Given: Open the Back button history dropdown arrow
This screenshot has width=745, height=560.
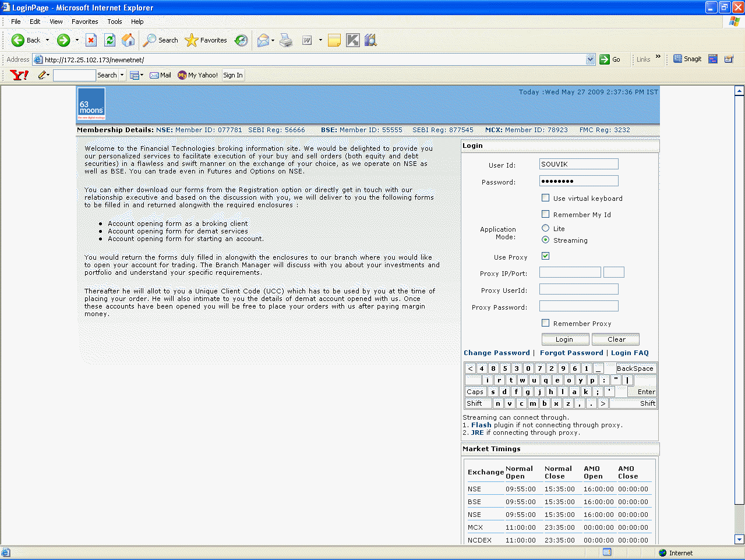Looking at the screenshot, I should click(x=48, y=40).
